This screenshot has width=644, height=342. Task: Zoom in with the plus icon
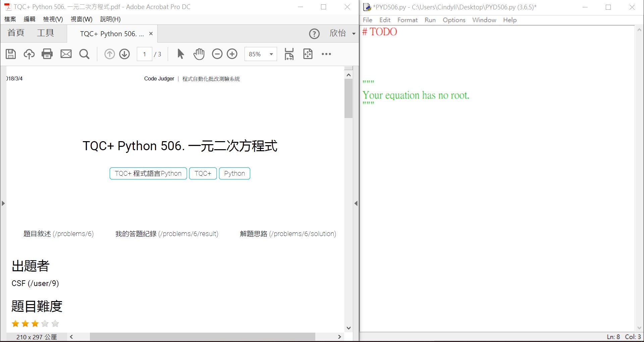click(232, 54)
